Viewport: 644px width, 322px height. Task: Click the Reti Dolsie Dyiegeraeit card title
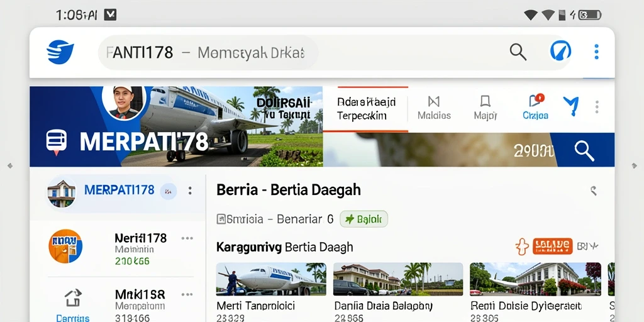point(526,306)
